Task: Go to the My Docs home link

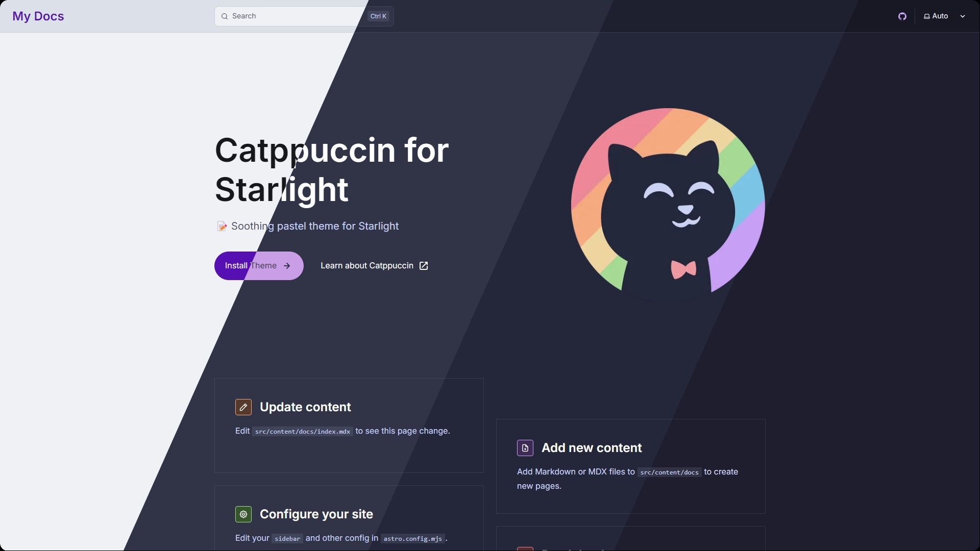Action: click(38, 16)
